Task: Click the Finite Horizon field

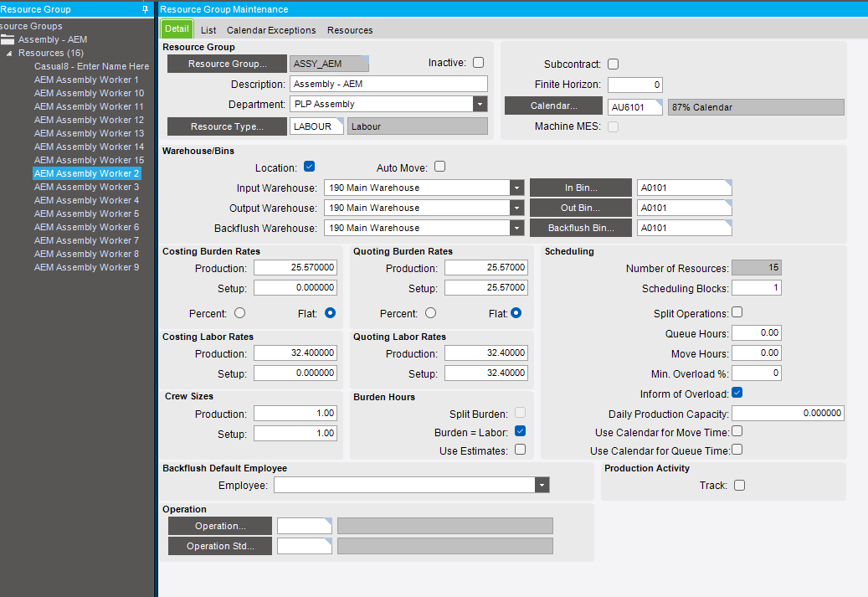Action: [635, 85]
